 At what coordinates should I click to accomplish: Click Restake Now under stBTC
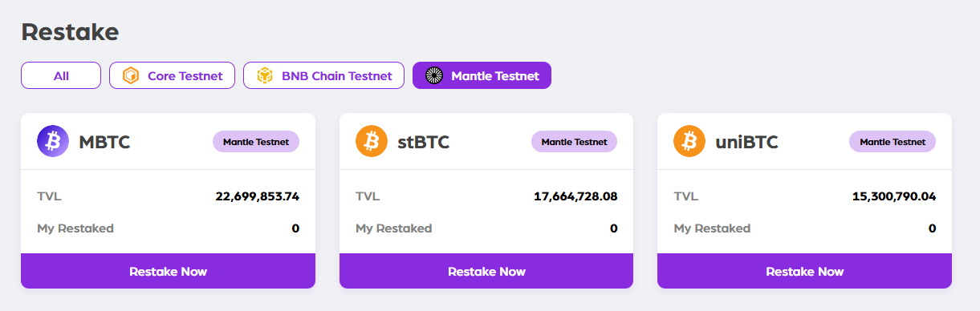[486, 271]
